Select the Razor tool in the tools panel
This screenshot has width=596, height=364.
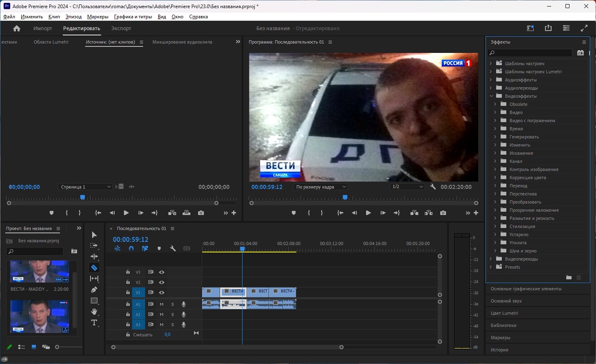click(x=94, y=268)
